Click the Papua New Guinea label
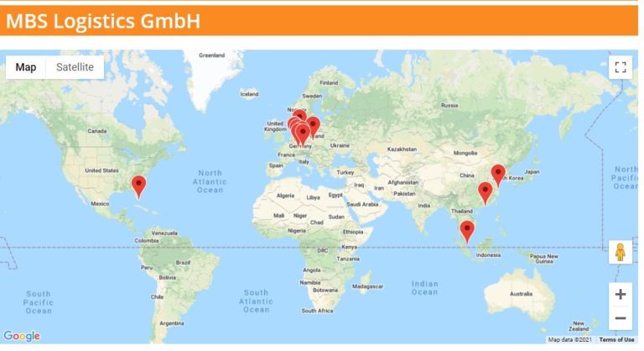 point(543,259)
